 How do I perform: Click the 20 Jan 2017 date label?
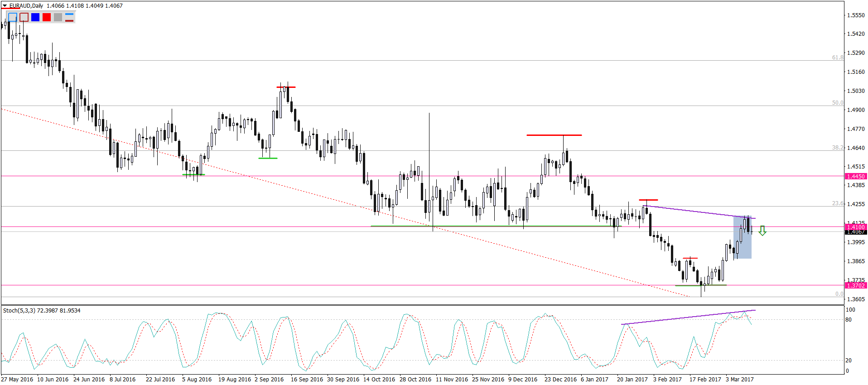(x=632, y=380)
